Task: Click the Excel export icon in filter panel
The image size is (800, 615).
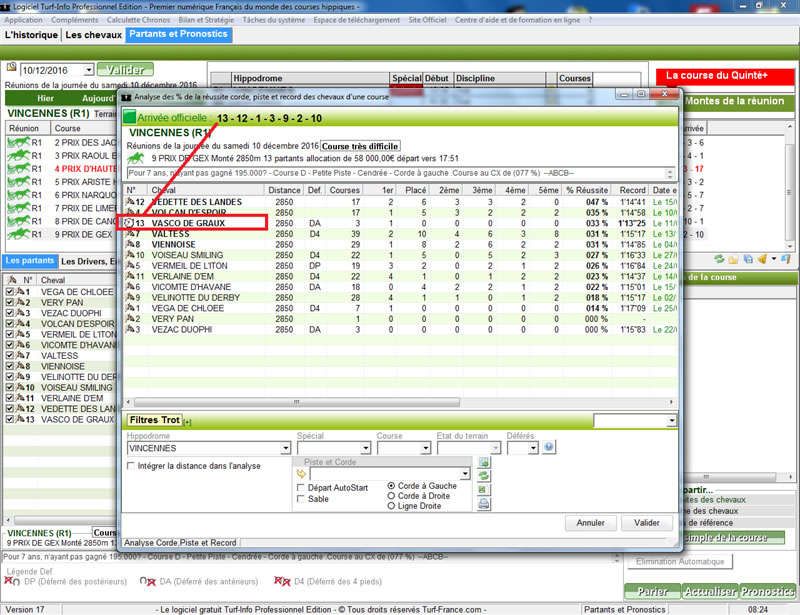Action: pyautogui.click(x=485, y=491)
